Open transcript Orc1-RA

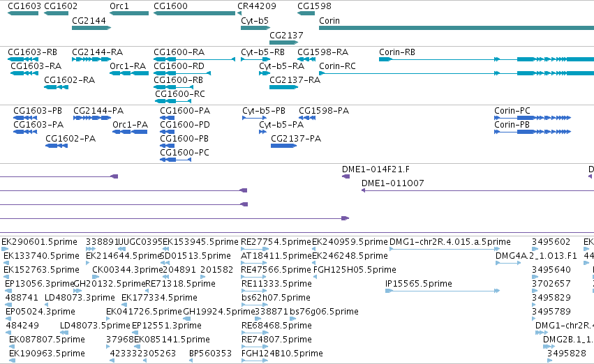129,73
